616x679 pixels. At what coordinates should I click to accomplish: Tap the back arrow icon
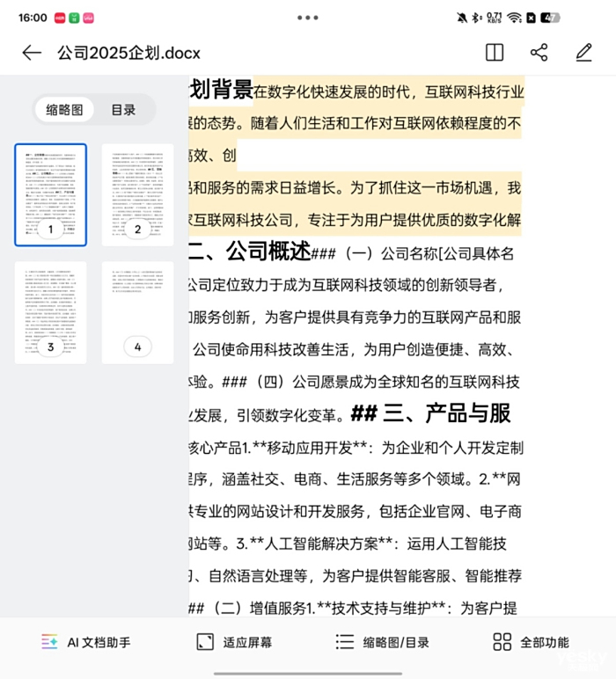tap(32, 53)
